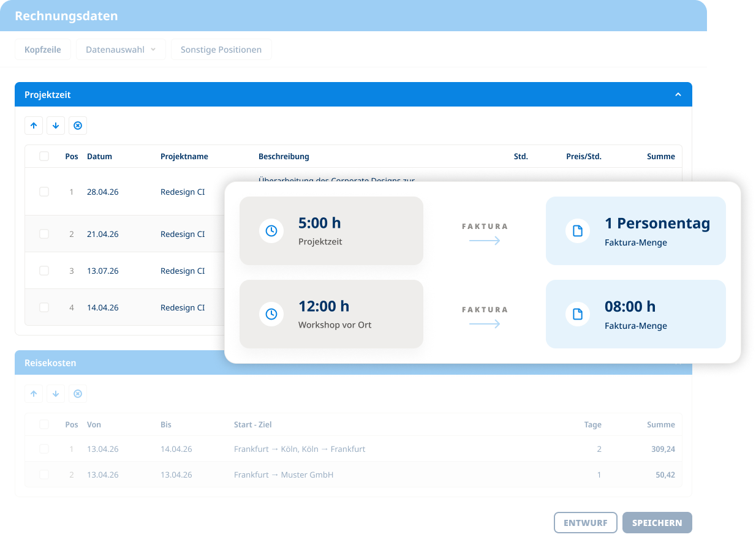756x548 pixels.
Task: Click the Reisekosten remove entry icon
Action: 78,394
